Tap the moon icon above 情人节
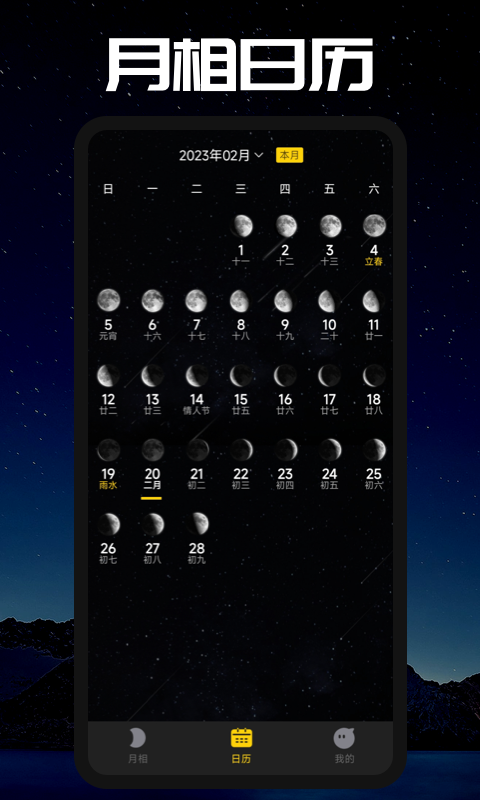The image size is (480, 800). [x=197, y=376]
